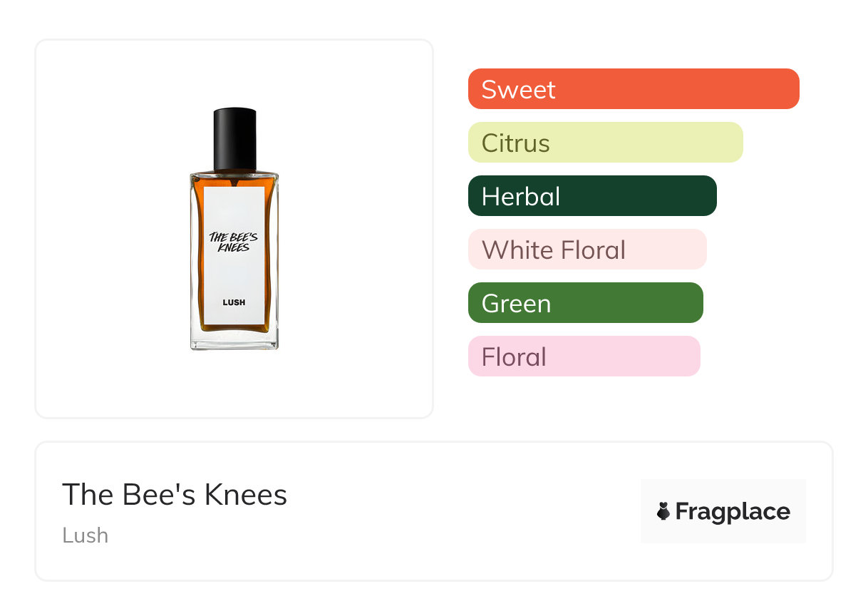Click the word Sweet in the orange bar
This screenshot has width=868, height=616.
click(x=518, y=89)
